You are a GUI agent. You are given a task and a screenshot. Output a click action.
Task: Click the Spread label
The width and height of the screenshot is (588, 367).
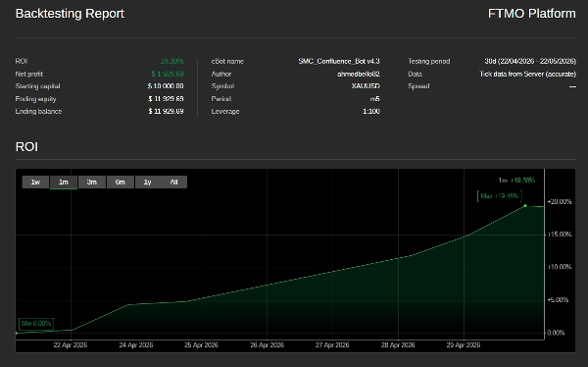418,86
